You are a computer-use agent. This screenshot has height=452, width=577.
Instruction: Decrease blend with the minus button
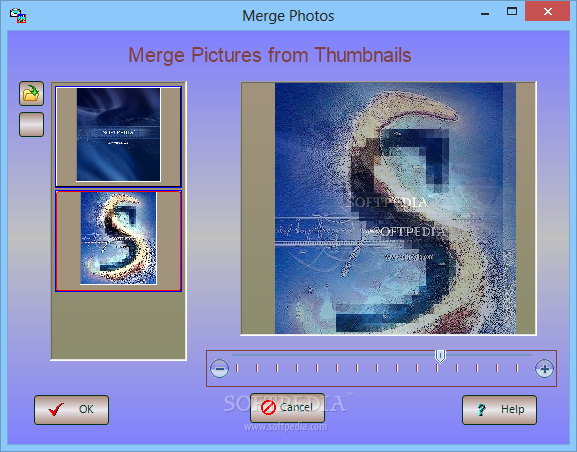[x=220, y=368]
